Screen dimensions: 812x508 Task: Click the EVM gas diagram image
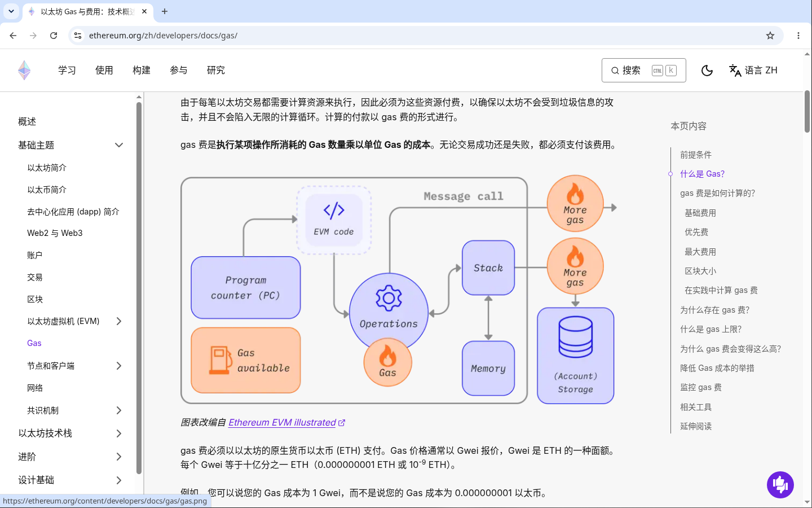click(x=399, y=290)
